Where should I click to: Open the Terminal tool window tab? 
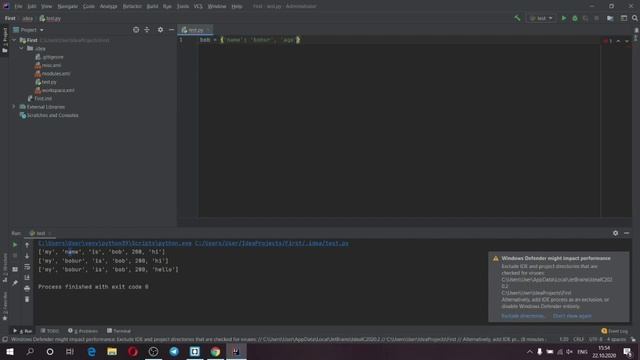118,331
